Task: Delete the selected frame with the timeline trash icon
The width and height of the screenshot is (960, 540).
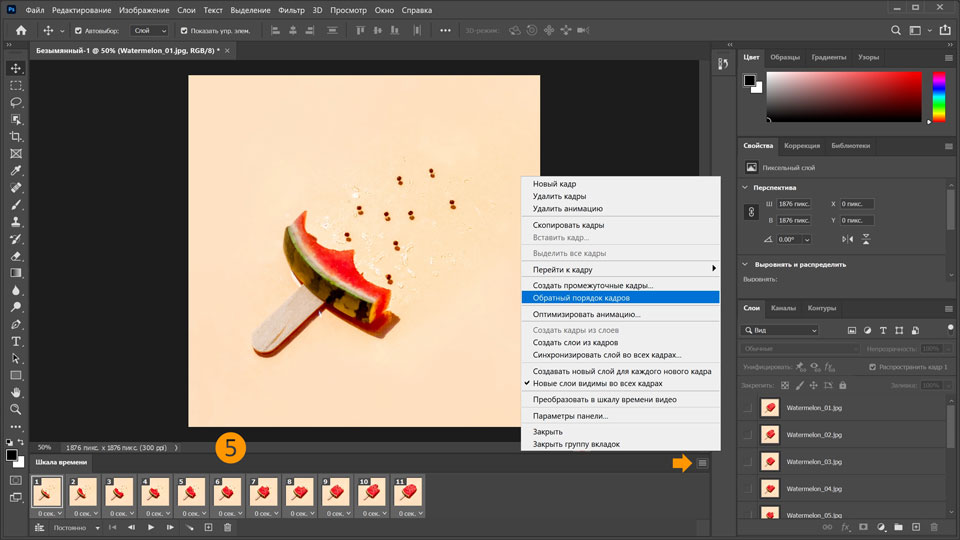Action: click(x=227, y=527)
